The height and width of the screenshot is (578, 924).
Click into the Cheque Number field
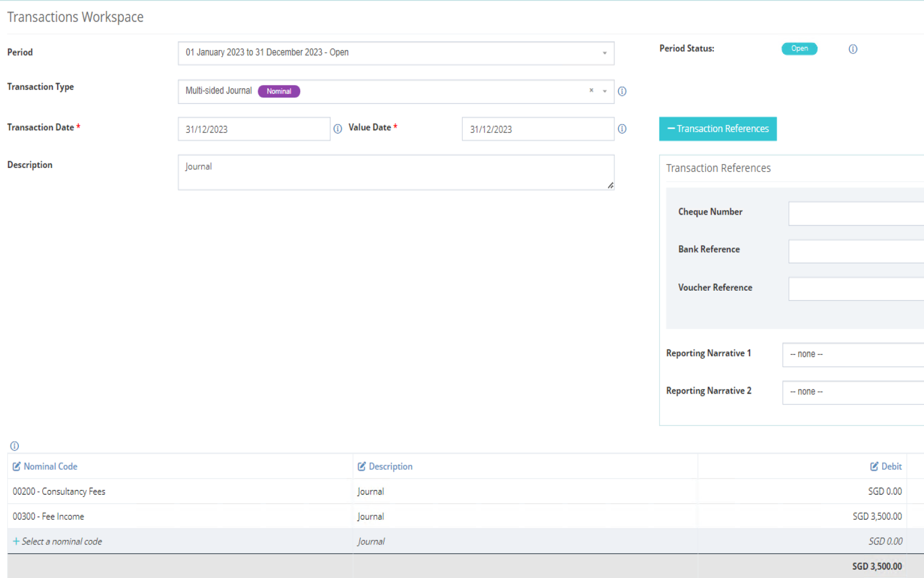856,214
